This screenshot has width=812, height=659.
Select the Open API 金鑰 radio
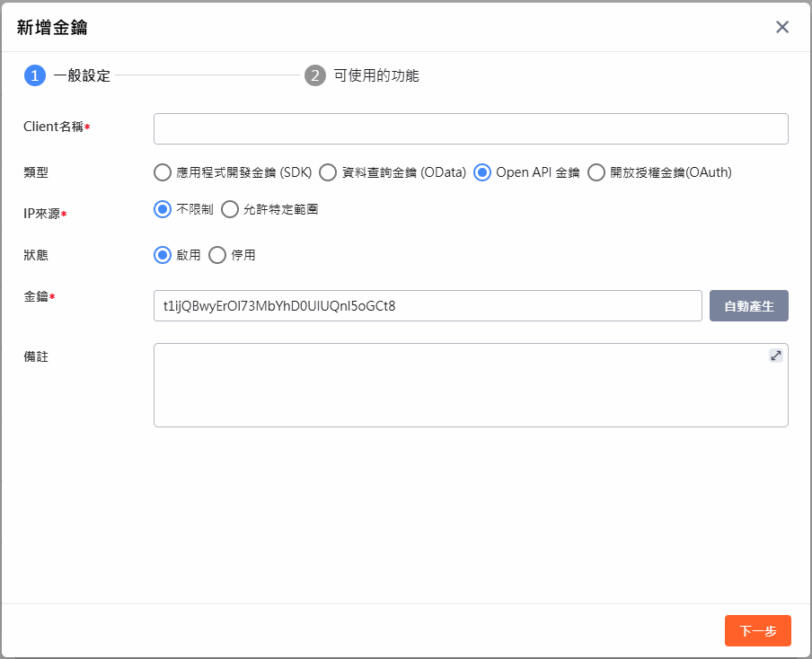pyautogui.click(x=482, y=172)
